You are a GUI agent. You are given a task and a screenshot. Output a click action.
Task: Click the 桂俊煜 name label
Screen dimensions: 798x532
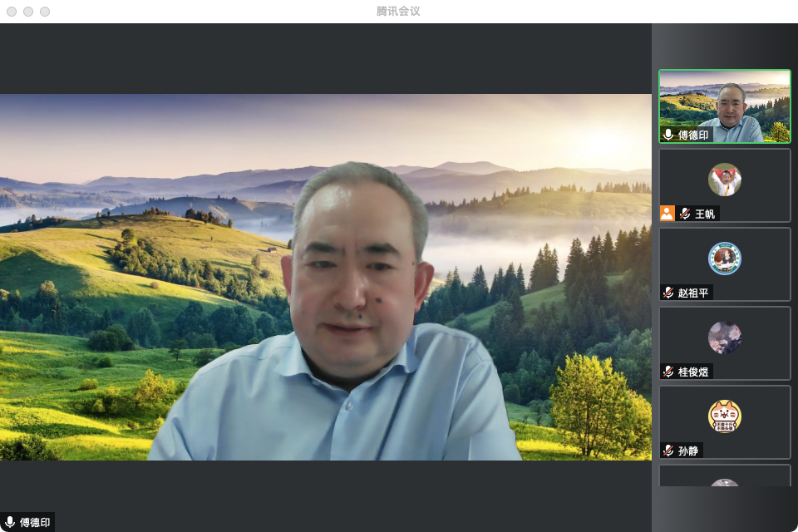click(693, 372)
